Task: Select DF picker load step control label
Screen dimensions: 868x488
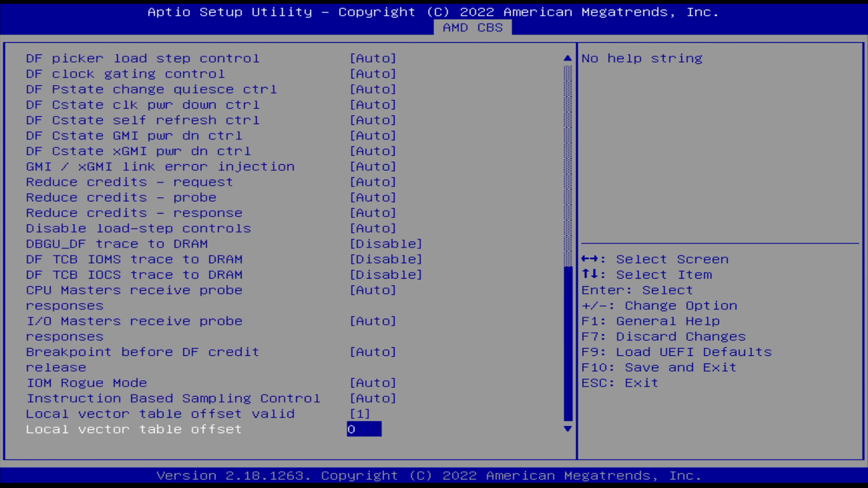Action: (143, 58)
